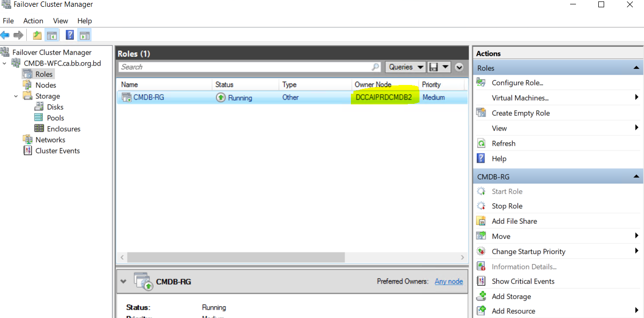Viewport: 644px width, 318px height.
Task: Click the CMDB-RG role icon in list
Action: click(x=126, y=97)
